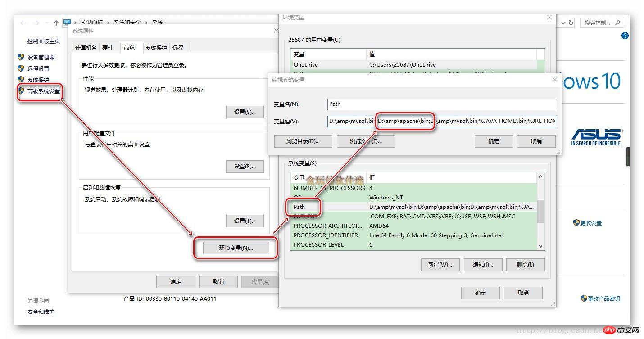Click the back arrow in address bar
The height and width of the screenshot is (339, 644).
coord(23,23)
